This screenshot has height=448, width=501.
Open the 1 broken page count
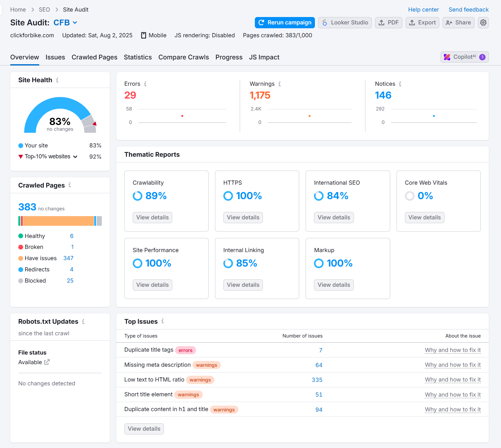72,247
